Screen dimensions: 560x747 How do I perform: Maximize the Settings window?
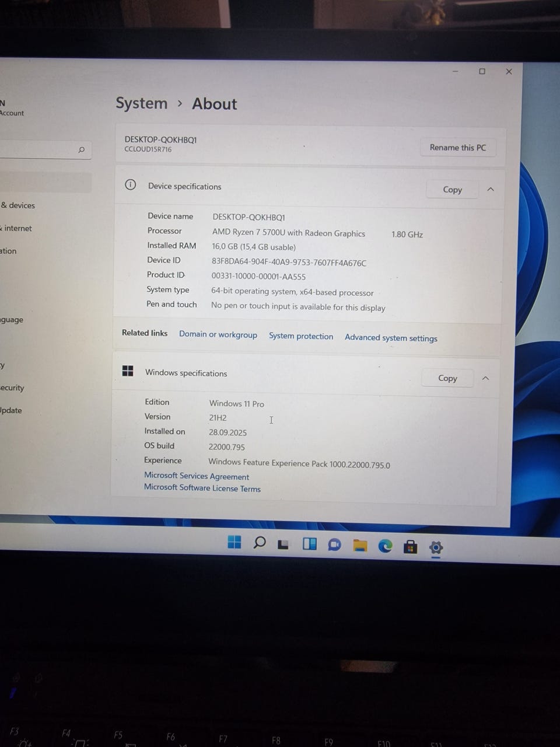pos(482,71)
